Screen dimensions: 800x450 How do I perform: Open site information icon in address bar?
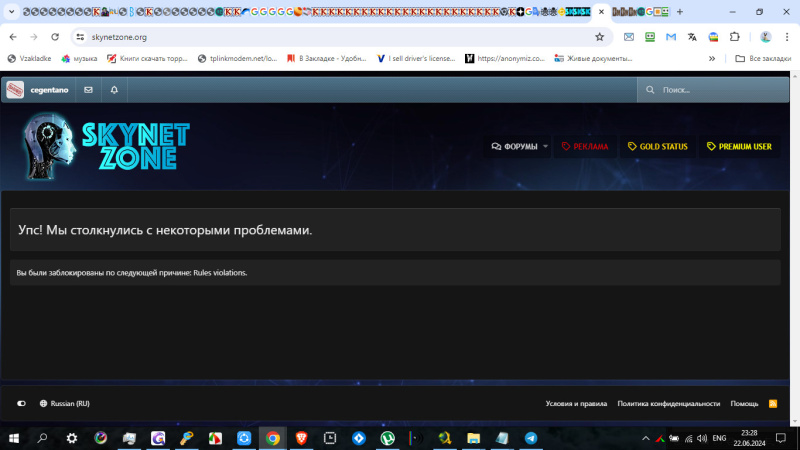point(80,37)
